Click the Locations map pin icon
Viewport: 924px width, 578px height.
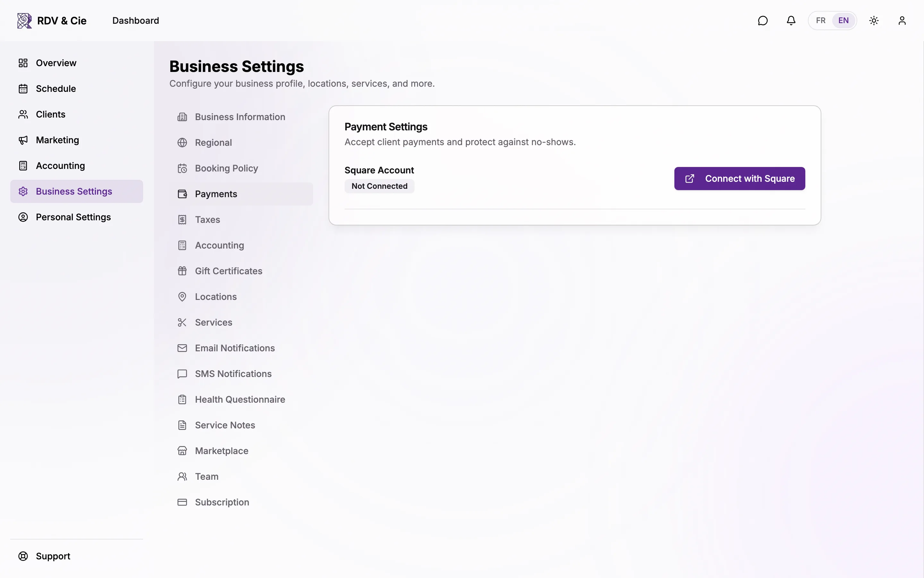(x=182, y=297)
